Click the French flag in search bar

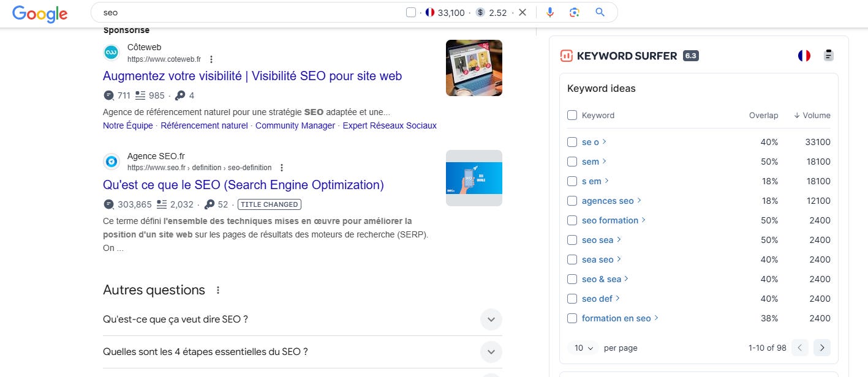coord(430,12)
